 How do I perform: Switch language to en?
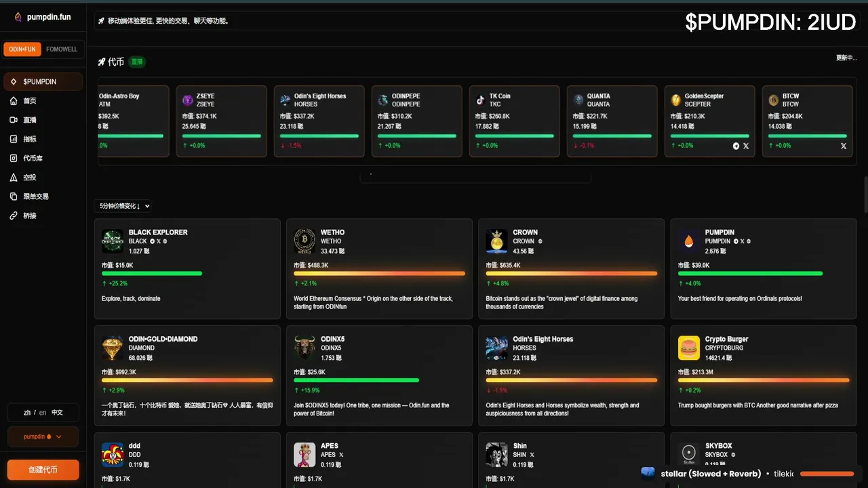[43, 412]
